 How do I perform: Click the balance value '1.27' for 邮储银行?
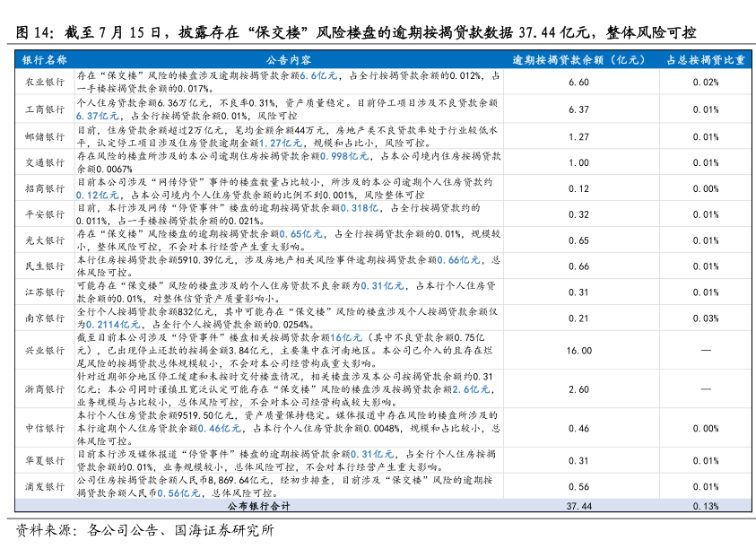tap(578, 137)
